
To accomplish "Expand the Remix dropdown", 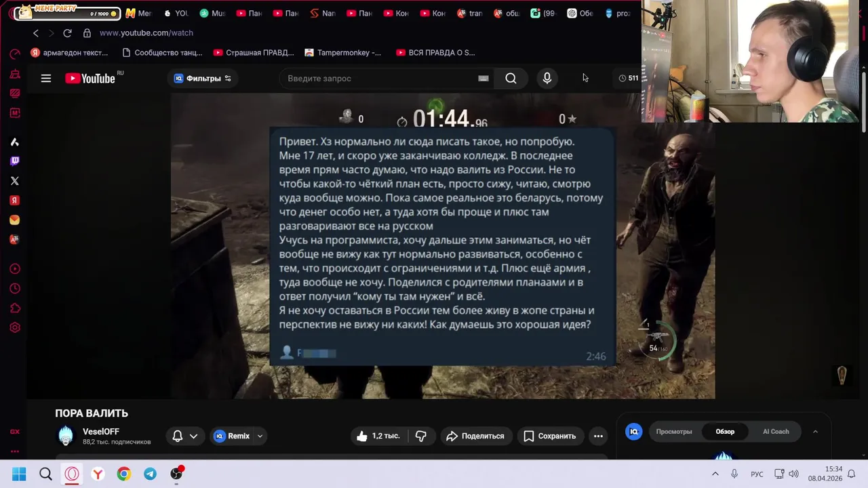I will (x=260, y=436).
